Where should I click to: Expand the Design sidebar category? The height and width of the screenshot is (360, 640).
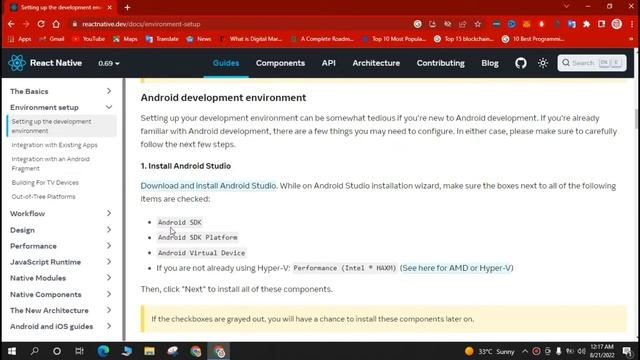click(x=60, y=230)
